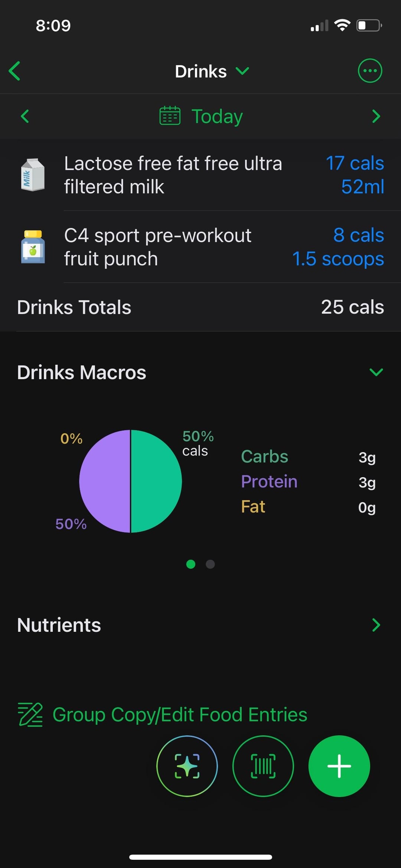Open Lactose free milk entry
Screen dimensions: 401x868
pos(173,175)
